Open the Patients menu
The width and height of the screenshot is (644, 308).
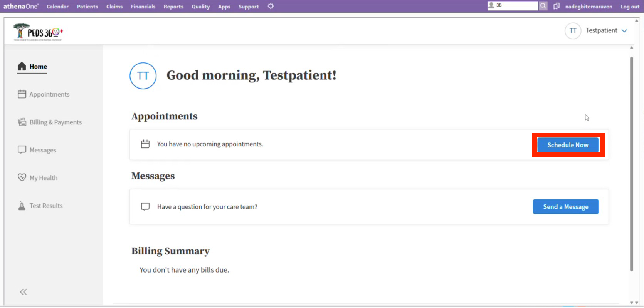(x=87, y=7)
